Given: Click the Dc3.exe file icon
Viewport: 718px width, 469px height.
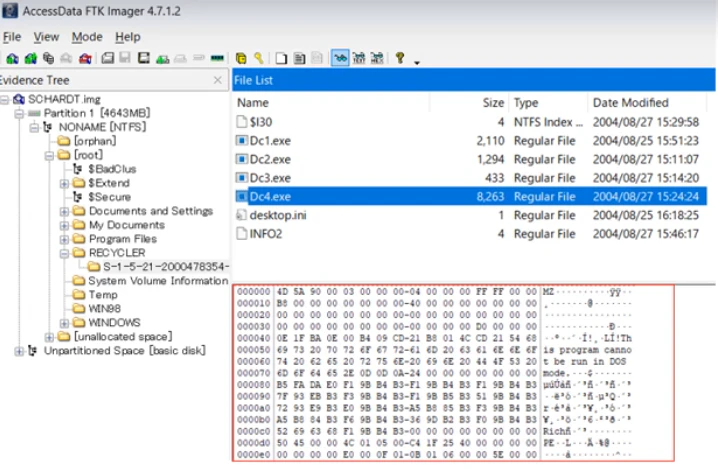Looking at the screenshot, I should (241, 177).
